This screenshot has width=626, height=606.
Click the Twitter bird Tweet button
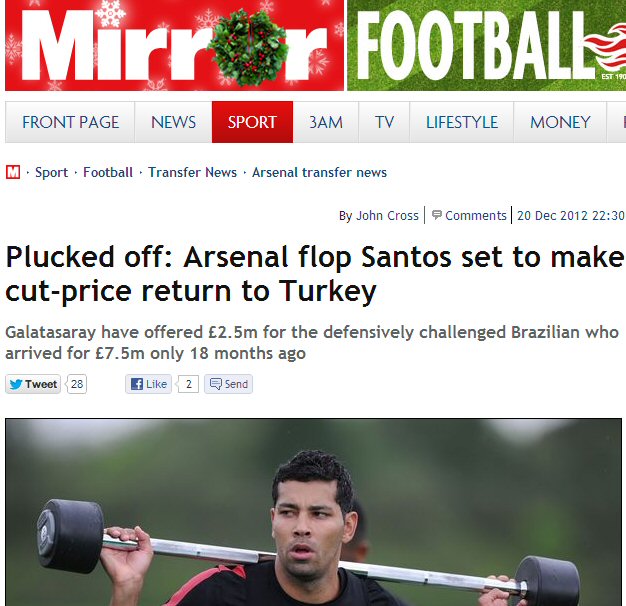pos(33,384)
